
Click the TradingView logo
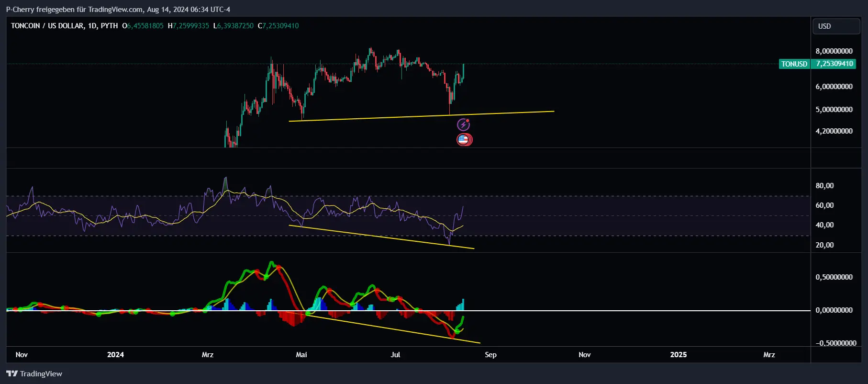(34, 373)
